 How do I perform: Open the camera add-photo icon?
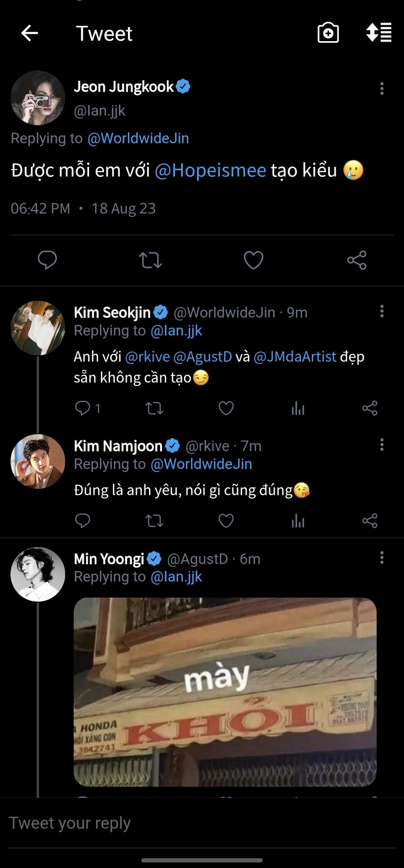point(328,33)
